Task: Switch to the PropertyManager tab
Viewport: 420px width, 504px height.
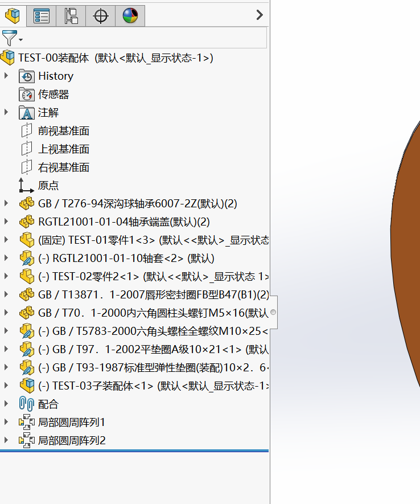Action: [x=42, y=16]
